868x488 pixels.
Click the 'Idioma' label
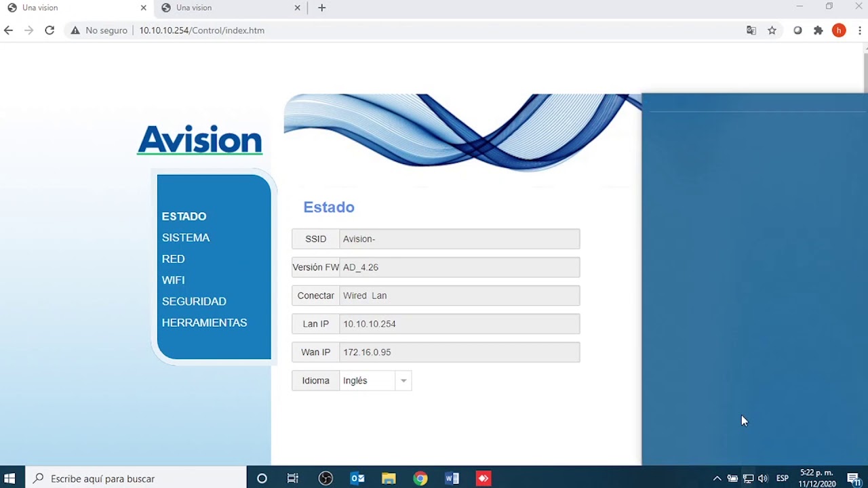coord(315,381)
